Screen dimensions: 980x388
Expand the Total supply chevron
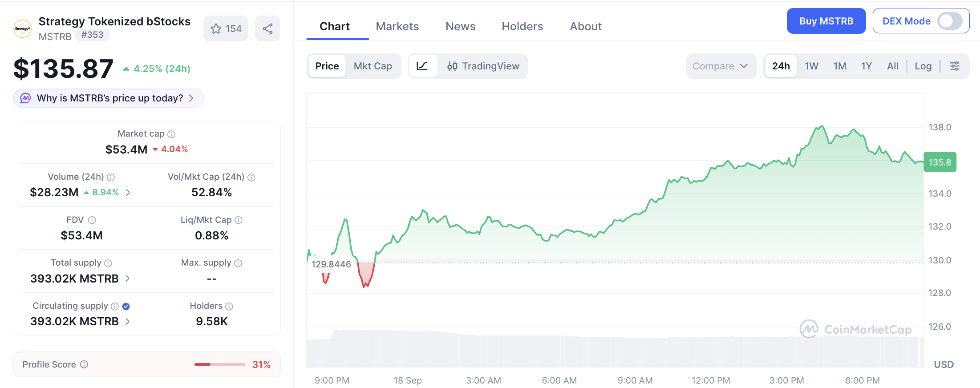(x=128, y=279)
